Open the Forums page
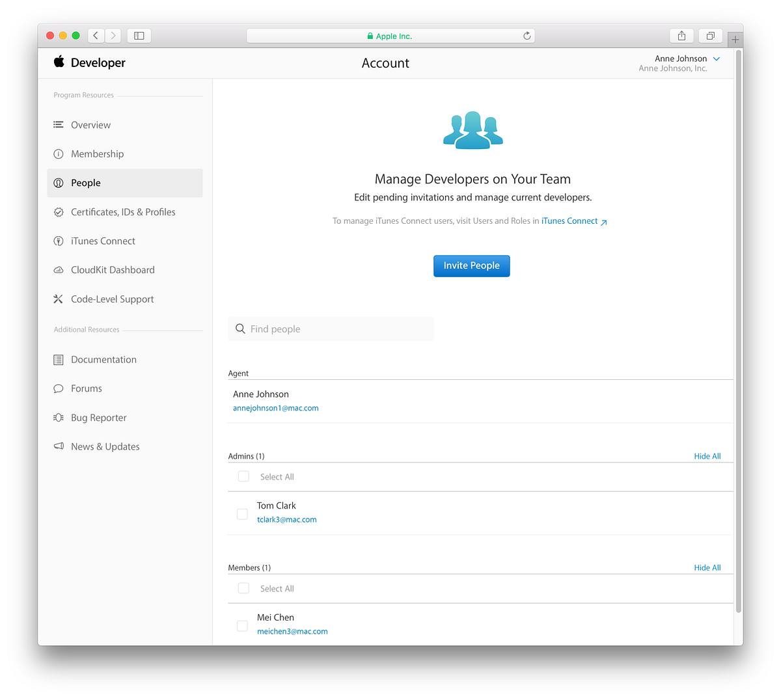This screenshot has width=781, height=700. [87, 388]
